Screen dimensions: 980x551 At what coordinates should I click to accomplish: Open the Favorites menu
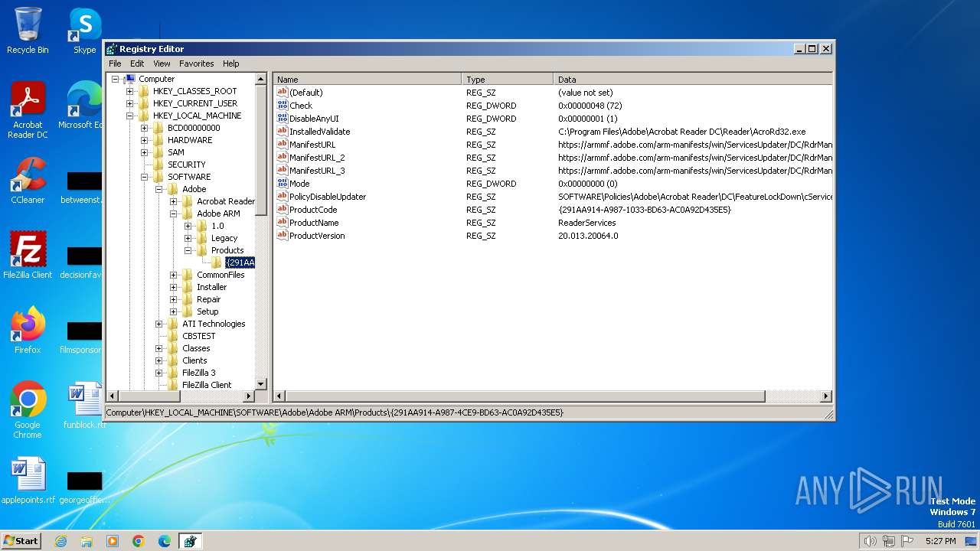pos(197,64)
